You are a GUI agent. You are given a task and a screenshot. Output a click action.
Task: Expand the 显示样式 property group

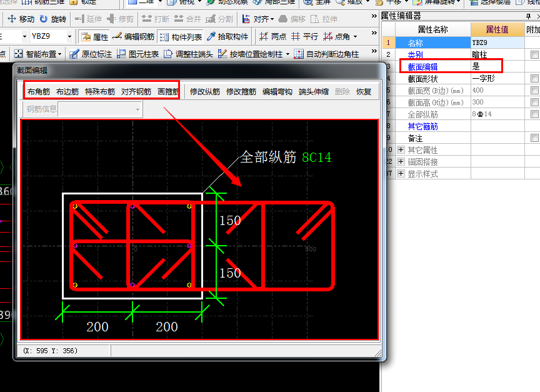pyautogui.click(x=401, y=174)
